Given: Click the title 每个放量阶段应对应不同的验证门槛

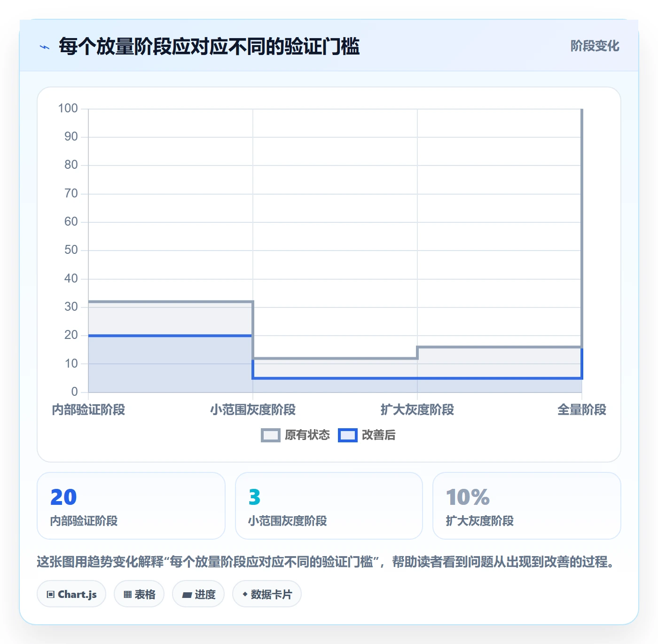Looking at the screenshot, I should tap(209, 47).
